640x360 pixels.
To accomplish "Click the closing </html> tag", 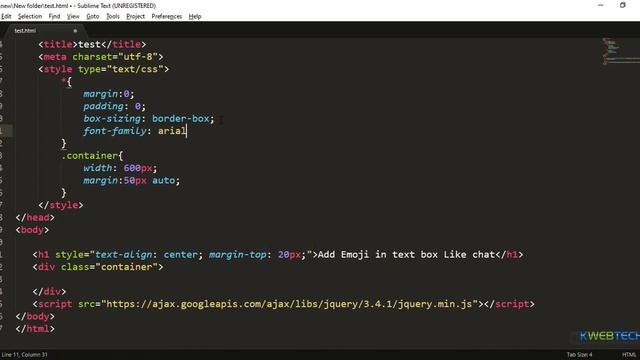I will coord(35,329).
